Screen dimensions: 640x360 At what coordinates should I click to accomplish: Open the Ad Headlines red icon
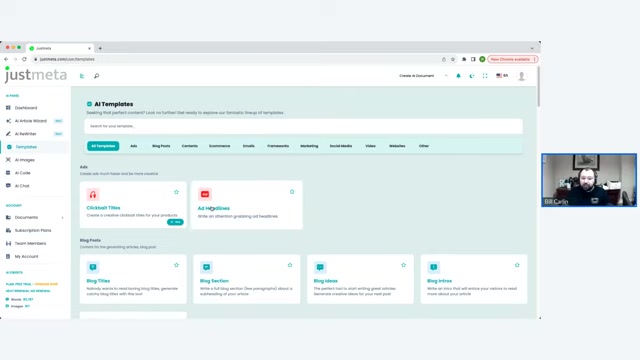[205, 194]
